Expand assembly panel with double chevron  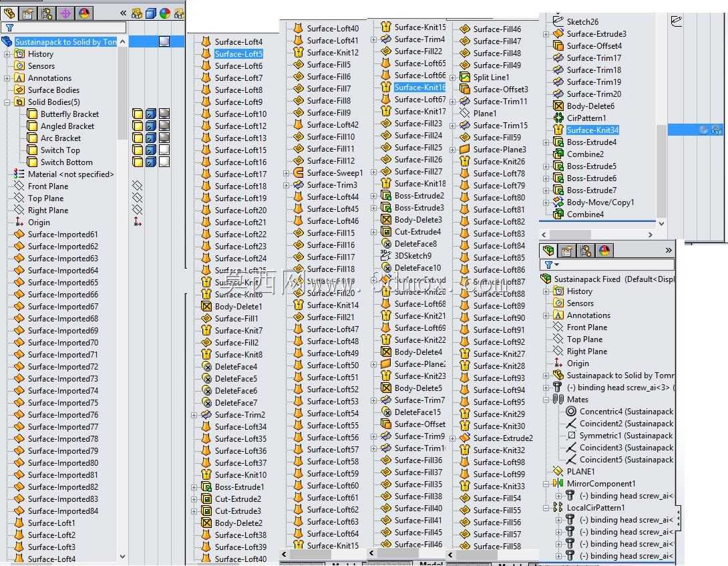point(669,250)
